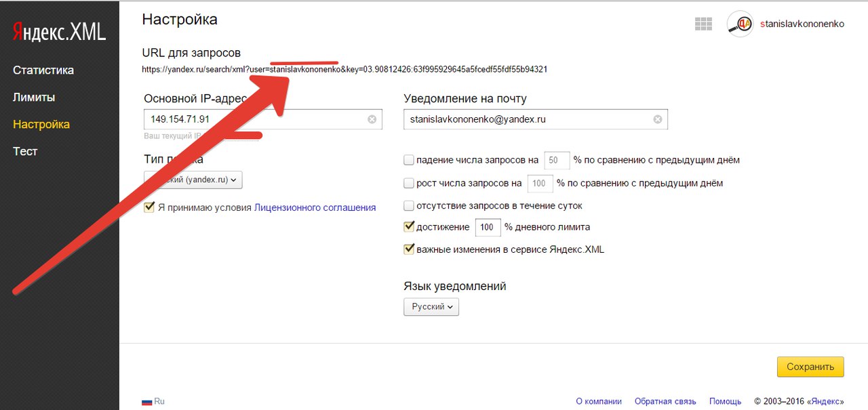This screenshot has height=410, width=868.
Task: Click the Яндекс.XML logo
Action: (x=60, y=32)
